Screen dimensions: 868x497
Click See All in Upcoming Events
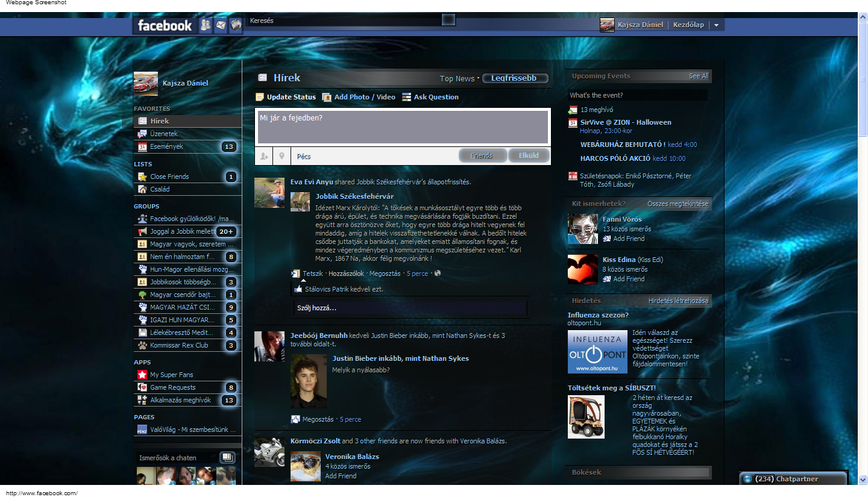(x=699, y=76)
